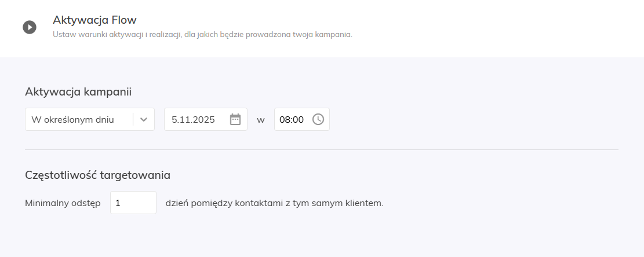Click the value 1 in the interval field
This screenshot has width=644, height=257.
(118, 203)
